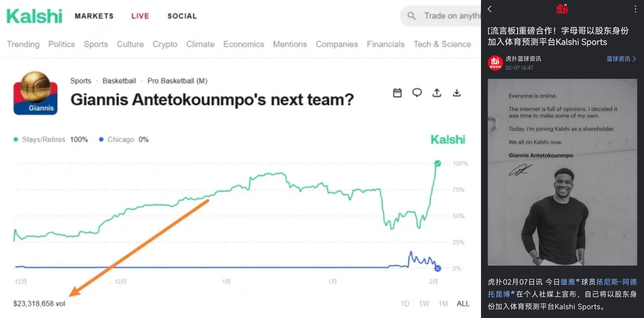Toggle the Chicago legend series
The height and width of the screenshot is (318, 644).
pyautogui.click(x=120, y=140)
